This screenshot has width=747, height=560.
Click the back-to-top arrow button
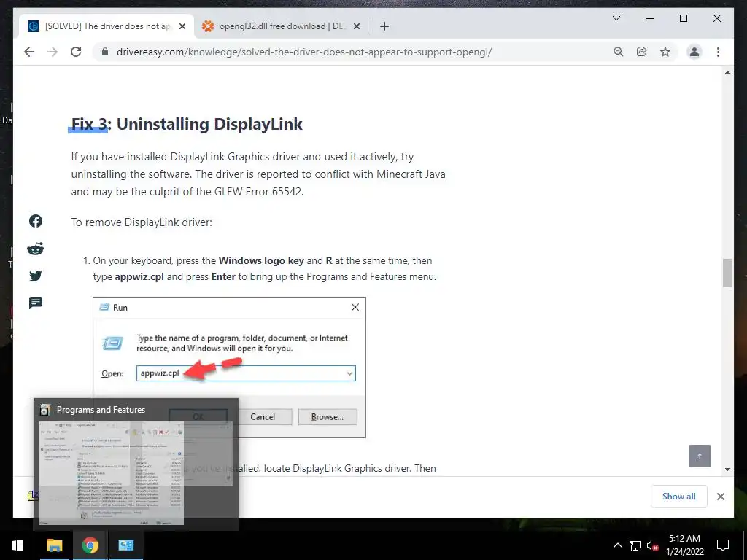(x=700, y=456)
